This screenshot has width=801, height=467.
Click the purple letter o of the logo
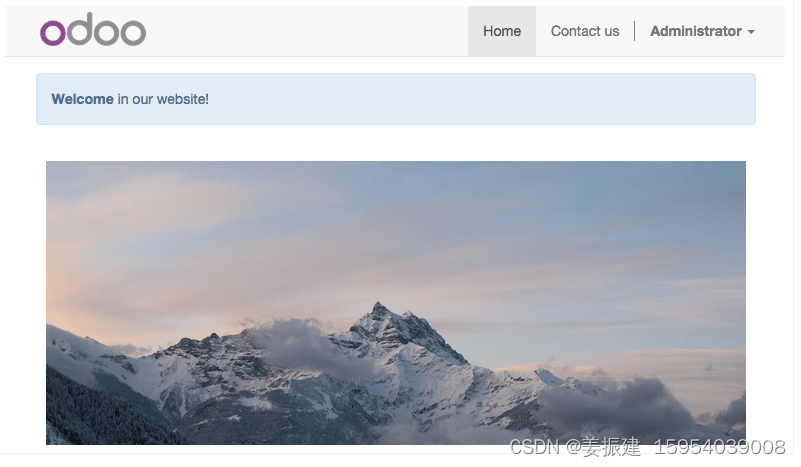point(53,33)
